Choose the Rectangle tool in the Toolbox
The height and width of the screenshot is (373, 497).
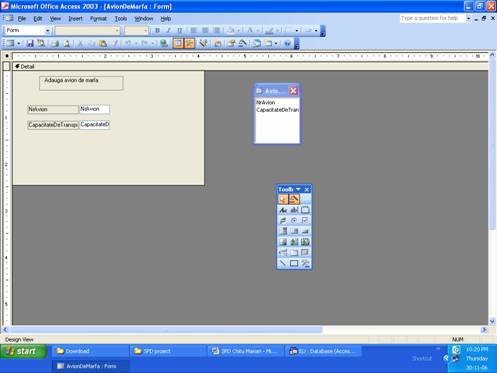pos(294,263)
